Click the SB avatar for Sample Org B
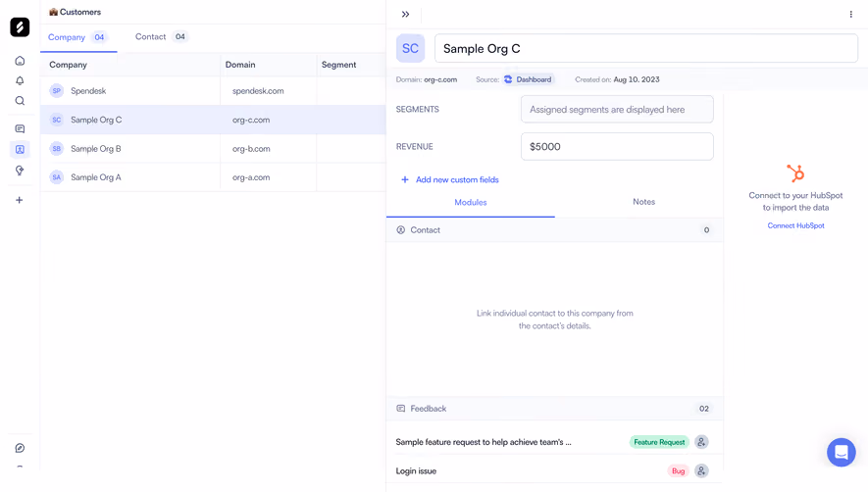Screen dimensions: 868x492 click(57, 148)
